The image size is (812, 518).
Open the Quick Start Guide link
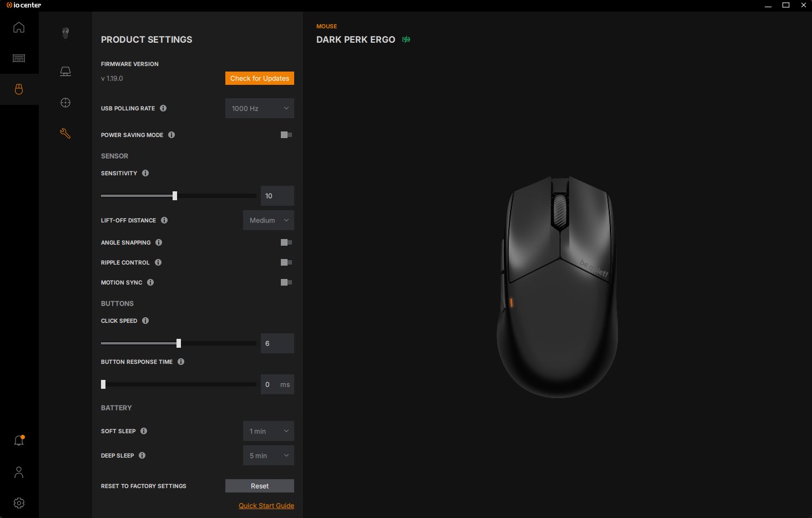pyautogui.click(x=266, y=506)
